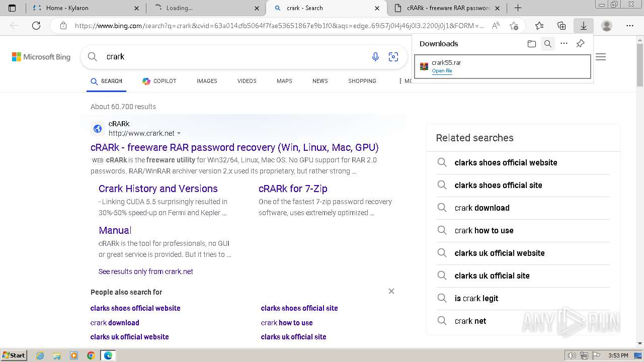Open more options in Downloads panel
This screenshot has height=362, width=644.
coord(564,44)
